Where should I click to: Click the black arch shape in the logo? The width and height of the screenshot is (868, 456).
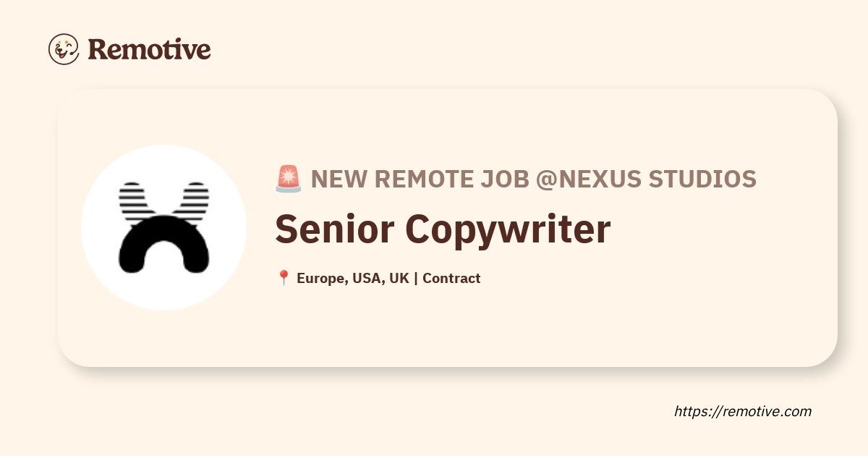[163, 246]
